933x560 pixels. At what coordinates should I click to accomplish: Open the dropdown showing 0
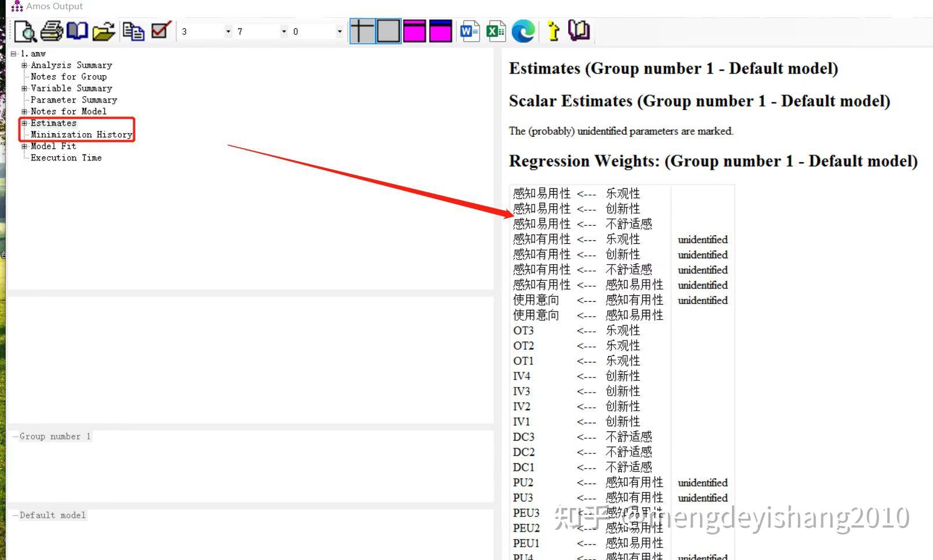(339, 31)
